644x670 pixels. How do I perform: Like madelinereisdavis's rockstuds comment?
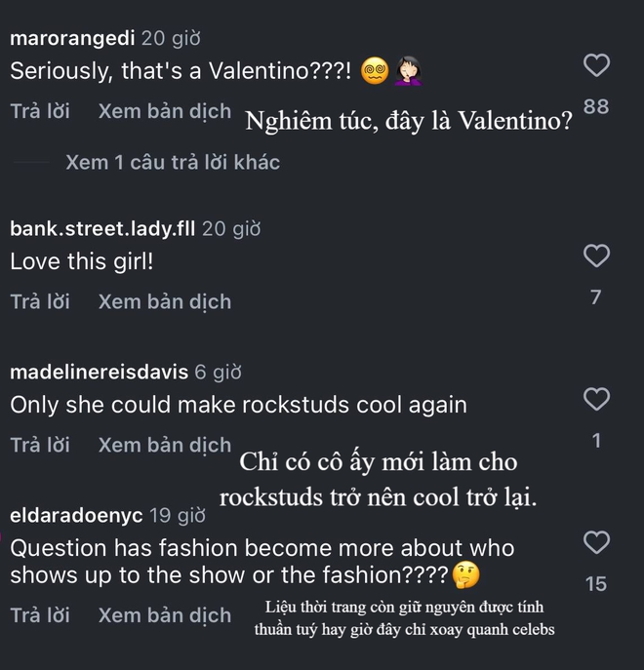click(596, 399)
